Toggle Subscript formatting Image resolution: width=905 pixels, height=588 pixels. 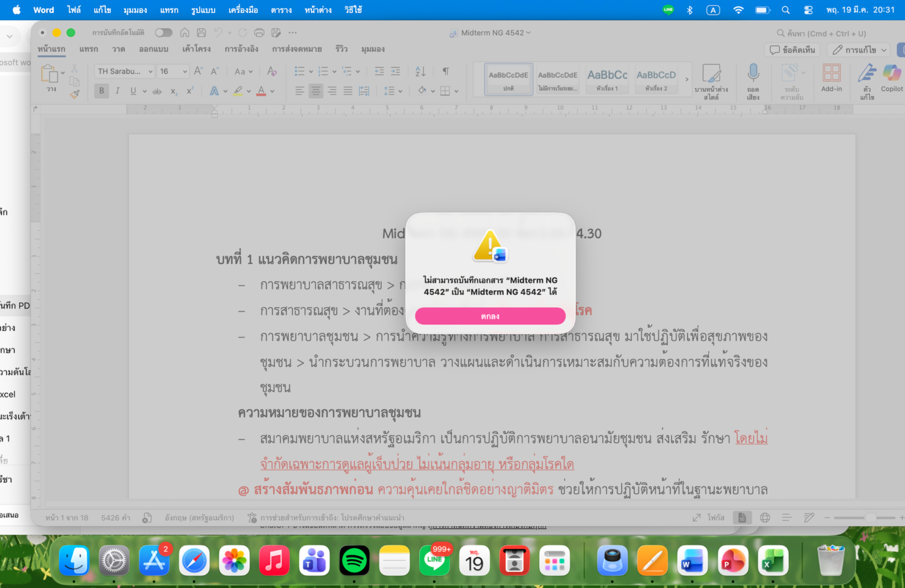pos(174,91)
